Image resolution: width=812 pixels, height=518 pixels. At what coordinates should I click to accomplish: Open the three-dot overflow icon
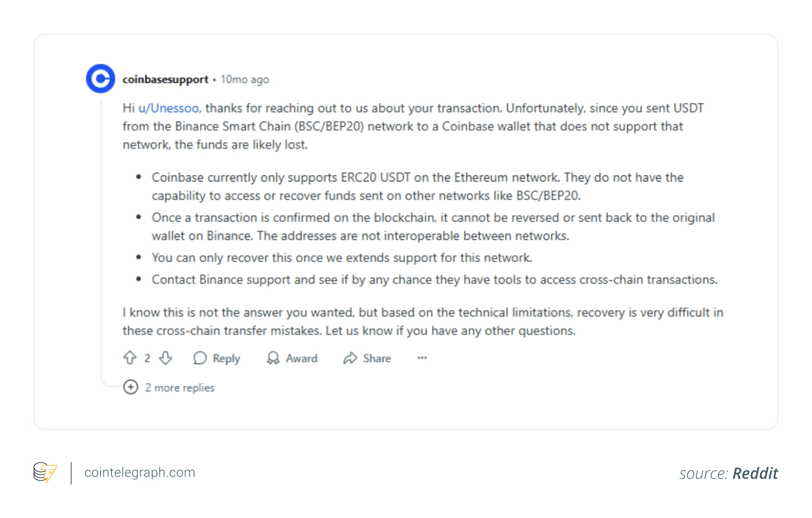tap(422, 358)
